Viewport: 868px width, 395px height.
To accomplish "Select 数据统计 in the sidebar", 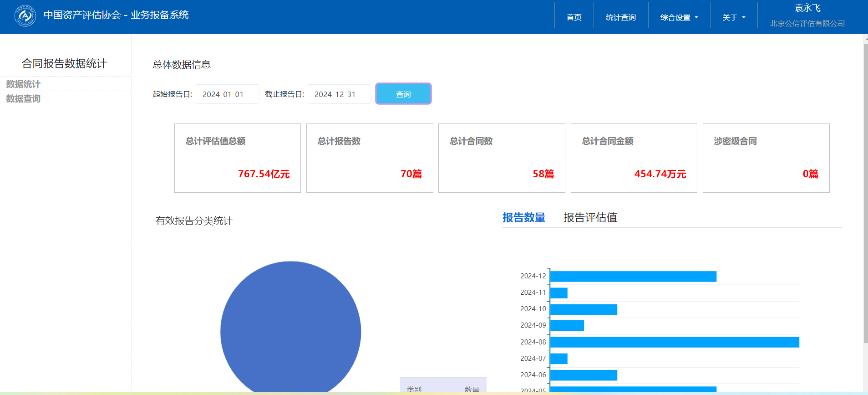I will click(23, 84).
